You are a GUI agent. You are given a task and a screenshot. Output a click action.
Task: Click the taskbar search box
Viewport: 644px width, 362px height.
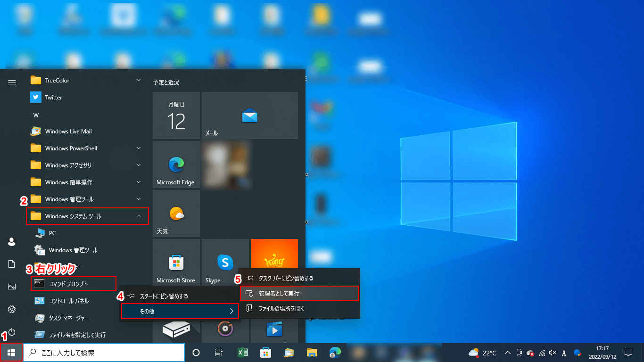pyautogui.click(x=104, y=353)
